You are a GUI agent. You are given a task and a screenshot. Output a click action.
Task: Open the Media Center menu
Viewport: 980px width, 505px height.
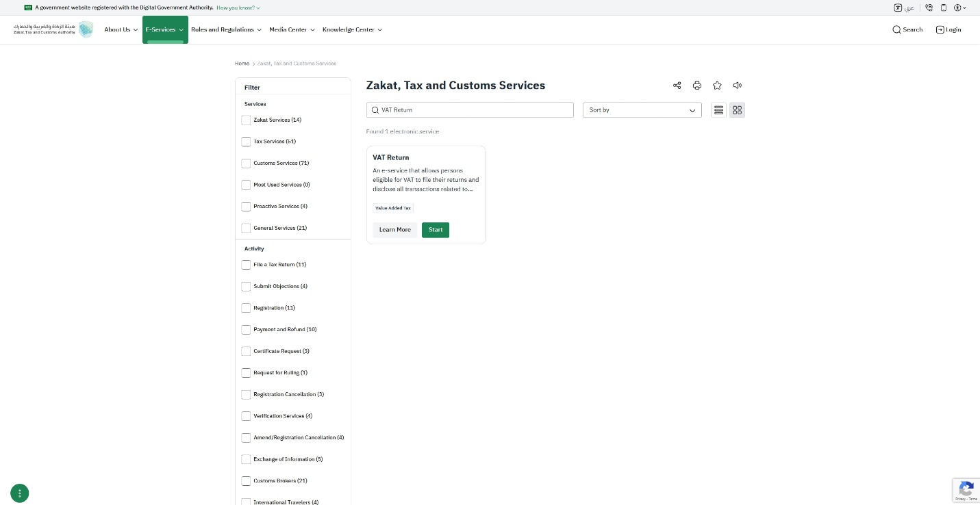[292, 29]
